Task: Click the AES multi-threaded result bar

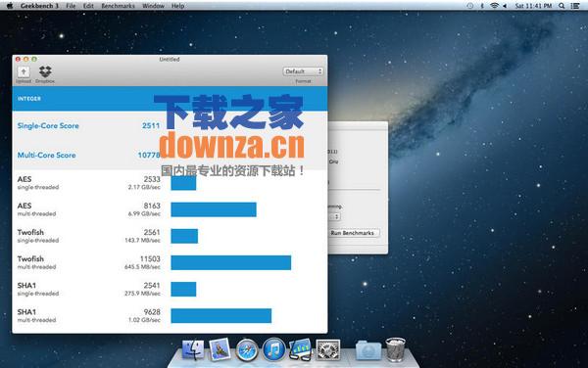Action: tap(214, 209)
